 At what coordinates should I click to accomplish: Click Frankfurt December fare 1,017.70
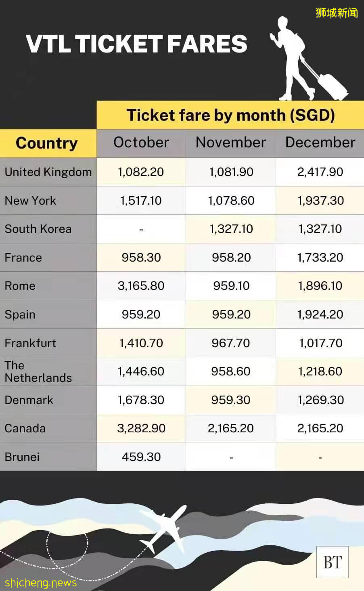(x=320, y=343)
